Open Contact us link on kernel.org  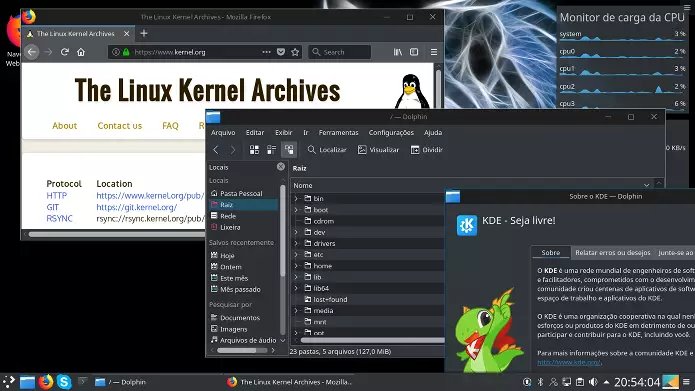pos(120,126)
